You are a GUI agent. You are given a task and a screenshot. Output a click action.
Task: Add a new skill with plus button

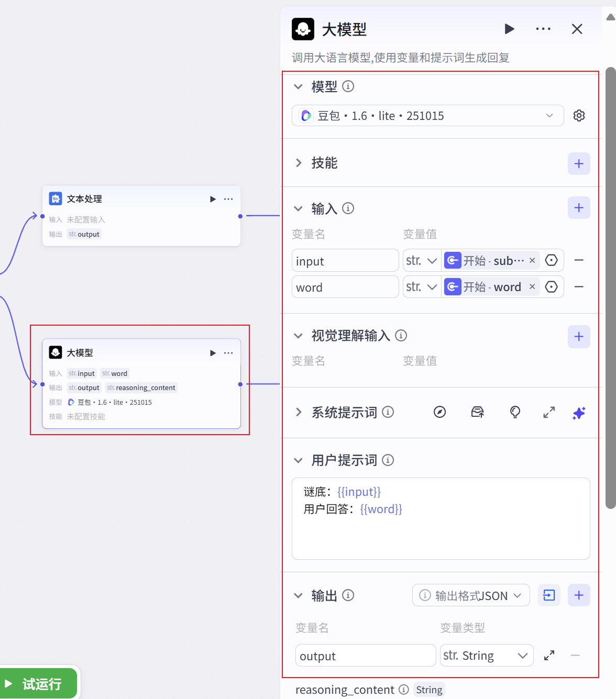tap(579, 164)
